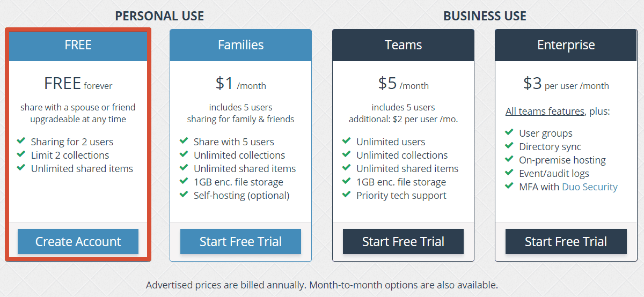
Task: Click checkmark next to Sharing for 2 users
Action: pos(21,141)
